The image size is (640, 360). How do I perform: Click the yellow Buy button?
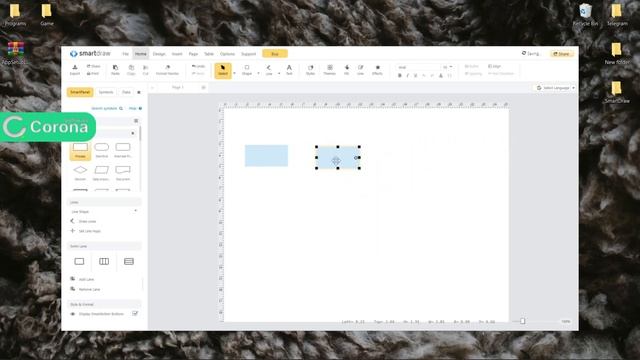tap(275, 54)
